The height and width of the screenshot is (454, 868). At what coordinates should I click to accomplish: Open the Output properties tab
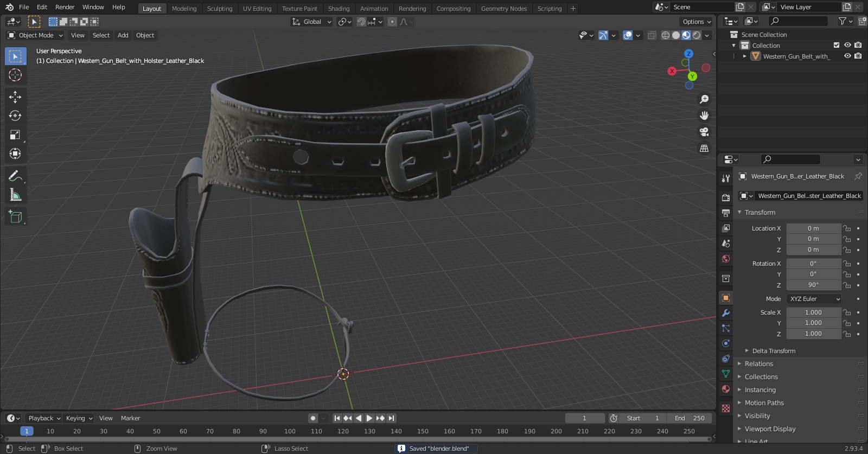tap(726, 213)
